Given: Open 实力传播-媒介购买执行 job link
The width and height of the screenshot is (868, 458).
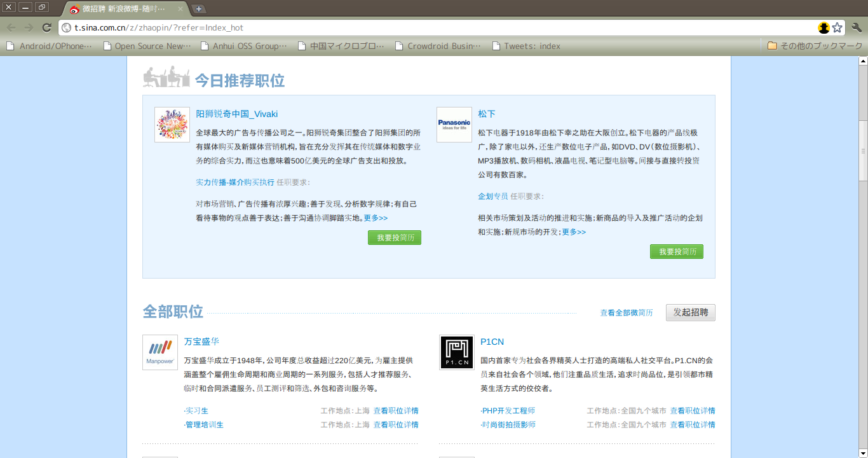Looking at the screenshot, I should point(235,182).
